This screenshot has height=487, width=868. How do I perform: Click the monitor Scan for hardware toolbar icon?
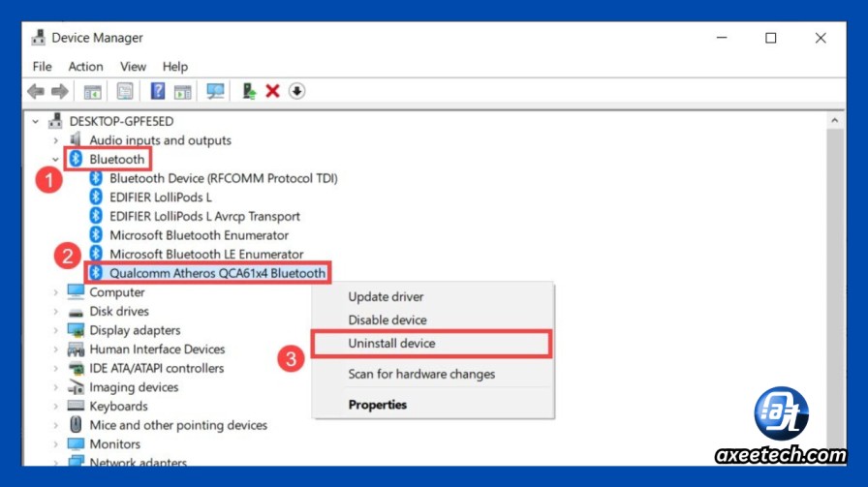pos(215,91)
